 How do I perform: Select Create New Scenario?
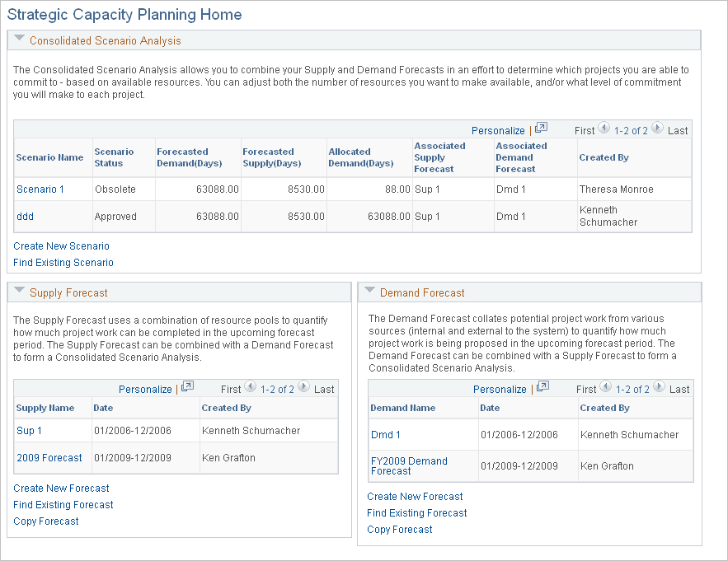point(61,245)
